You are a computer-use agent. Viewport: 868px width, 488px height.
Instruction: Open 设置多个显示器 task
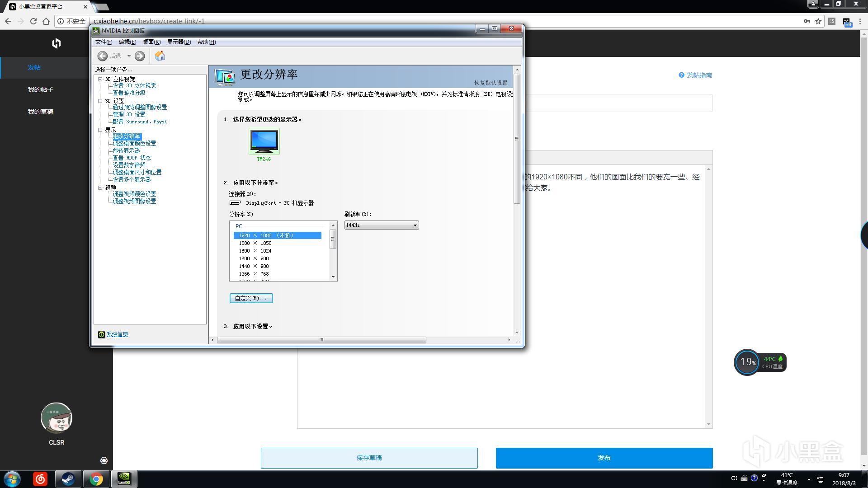click(132, 179)
